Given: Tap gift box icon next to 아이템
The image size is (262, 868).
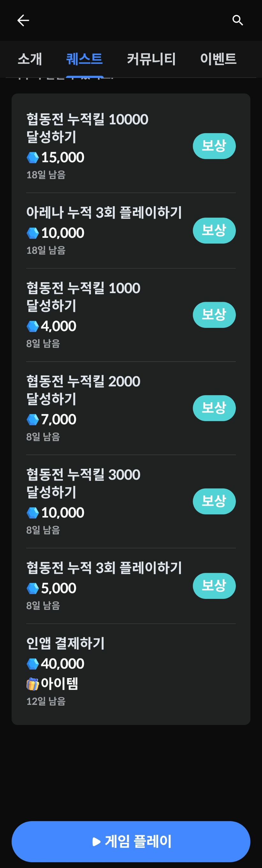Looking at the screenshot, I should pos(33,684).
